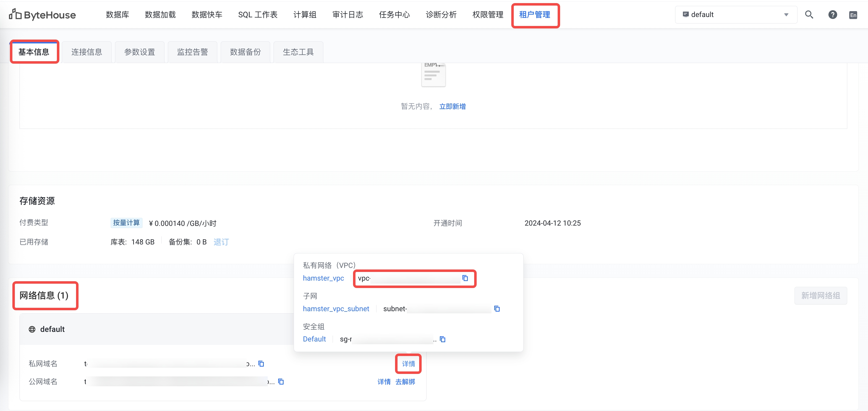Copy the private domain name

[261, 363]
